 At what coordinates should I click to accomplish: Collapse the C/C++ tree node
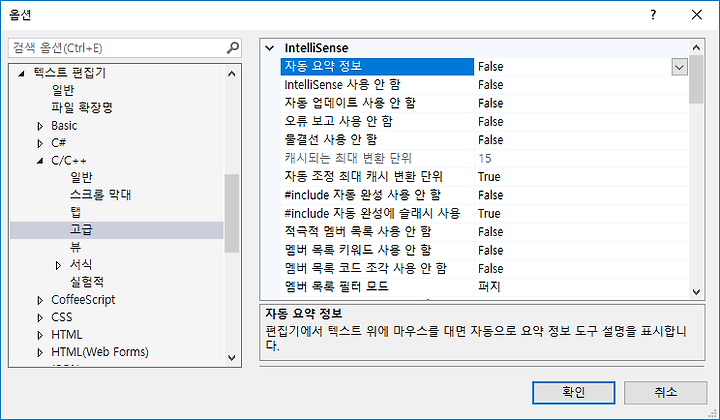[x=40, y=161]
